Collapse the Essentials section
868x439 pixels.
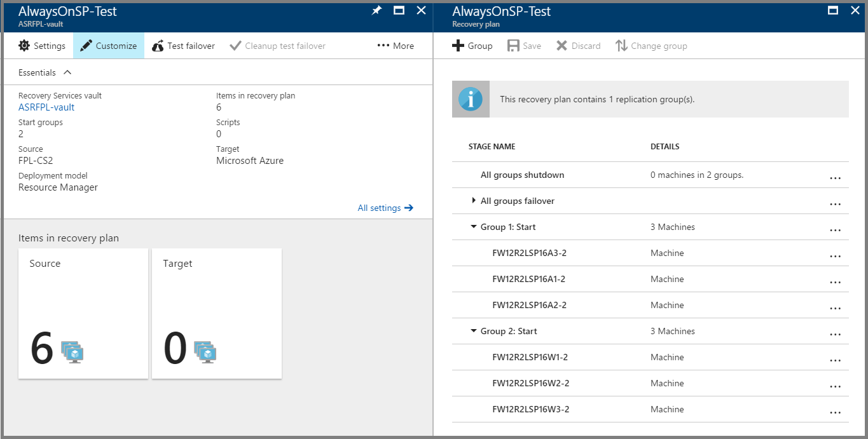[68, 72]
